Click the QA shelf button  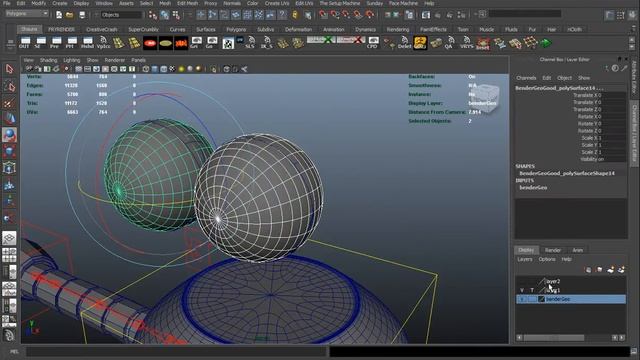click(x=449, y=42)
